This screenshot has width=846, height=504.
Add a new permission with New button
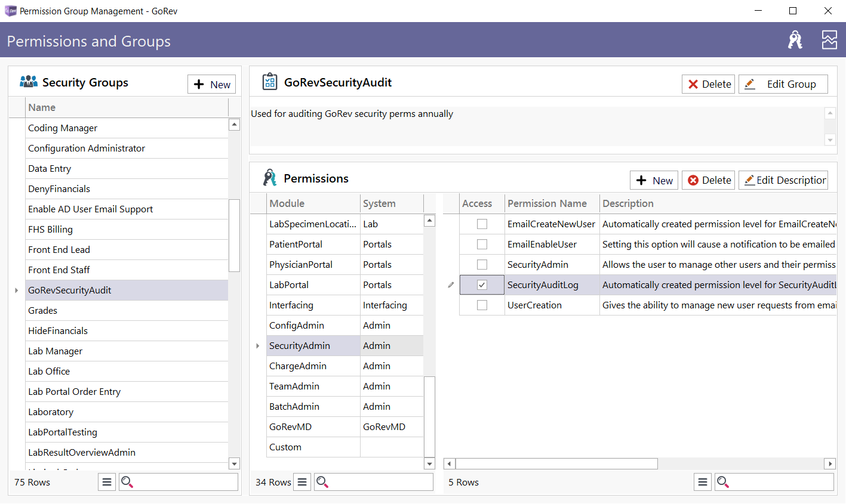pos(654,180)
